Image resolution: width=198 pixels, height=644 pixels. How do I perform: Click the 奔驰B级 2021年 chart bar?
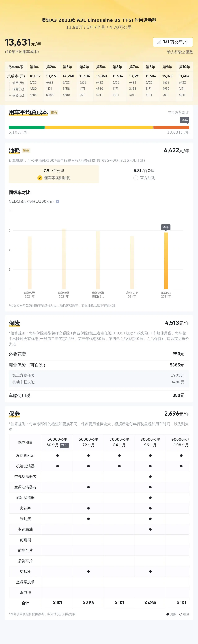[x=64, y=259]
